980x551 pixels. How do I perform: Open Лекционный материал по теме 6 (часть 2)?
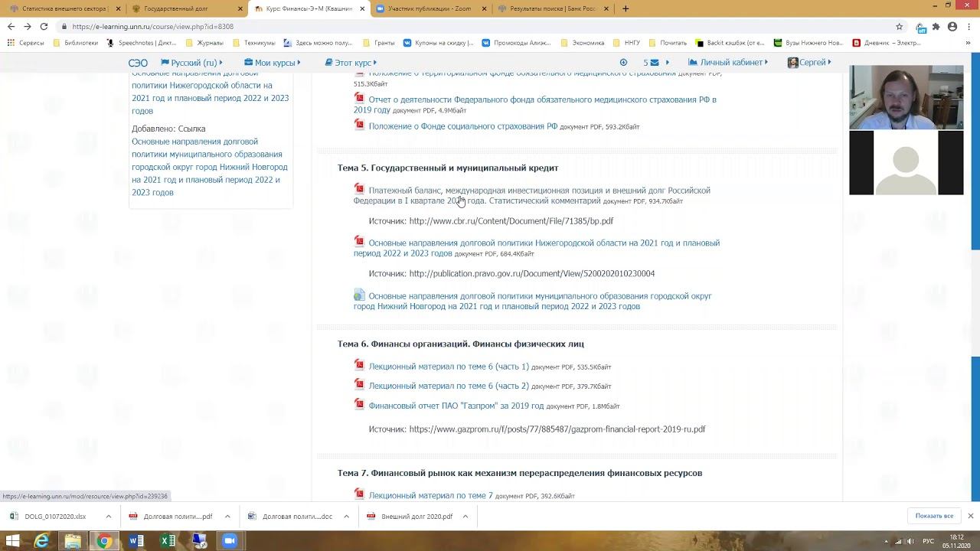[x=449, y=386]
